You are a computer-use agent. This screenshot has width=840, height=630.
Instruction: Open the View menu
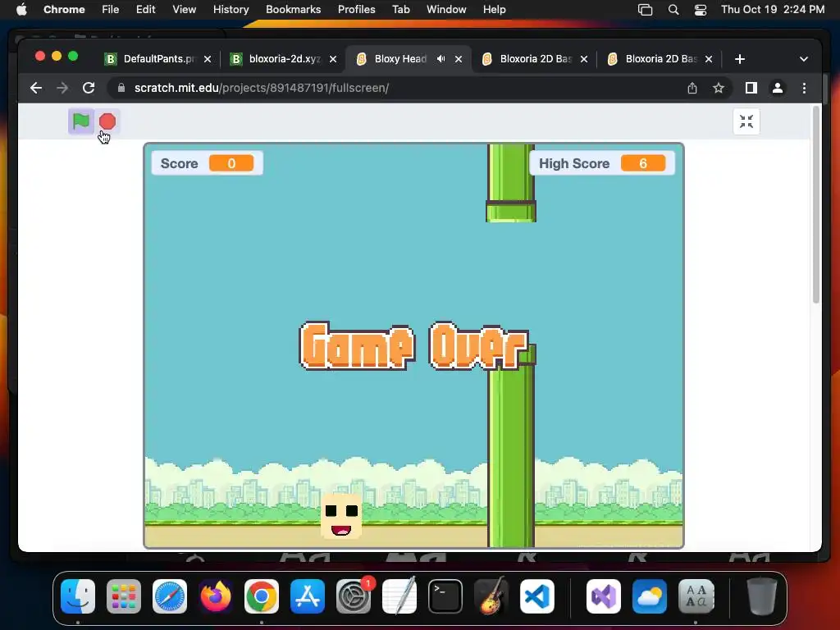coord(184,10)
